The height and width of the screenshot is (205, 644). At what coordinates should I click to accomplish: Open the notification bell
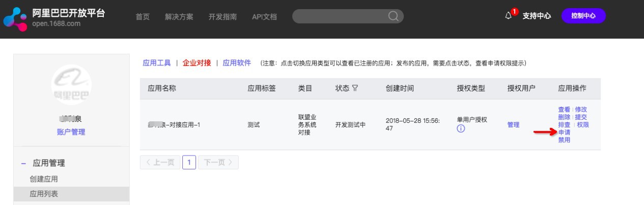[x=508, y=16]
